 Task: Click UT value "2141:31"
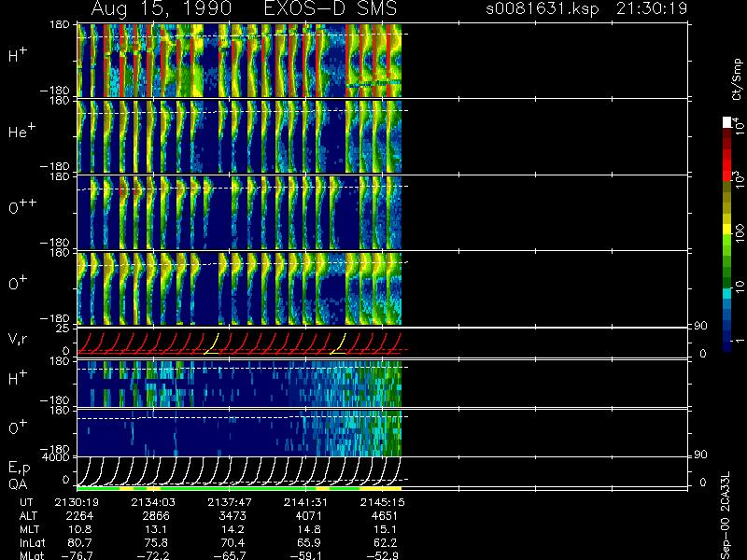tap(305, 502)
